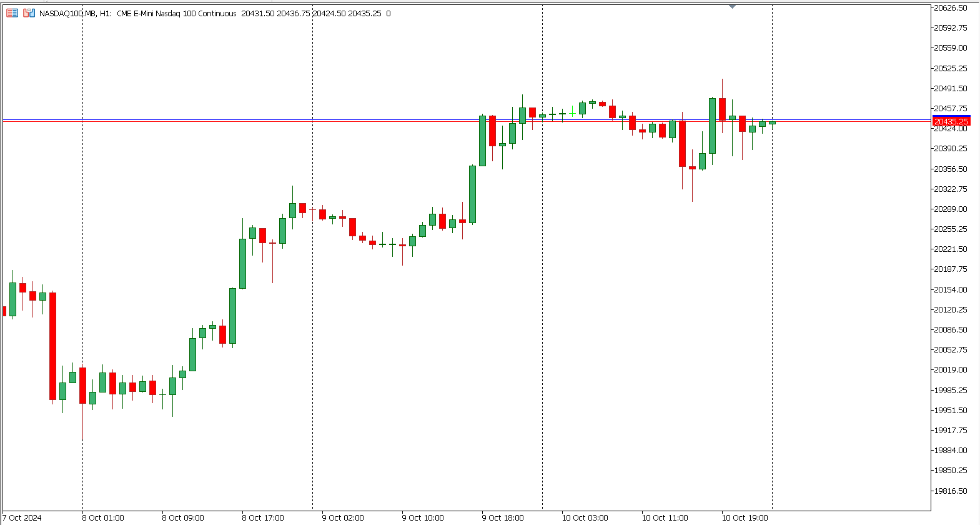Click the 20120.25 price scale label
The image size is (980, 525).
(x=950, y=309)
